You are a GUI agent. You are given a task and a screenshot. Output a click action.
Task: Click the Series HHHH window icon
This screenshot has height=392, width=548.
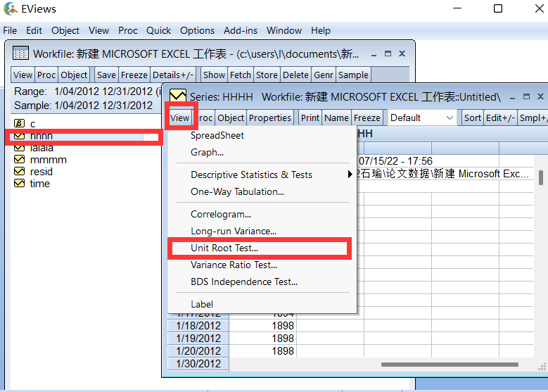[177, 96]
